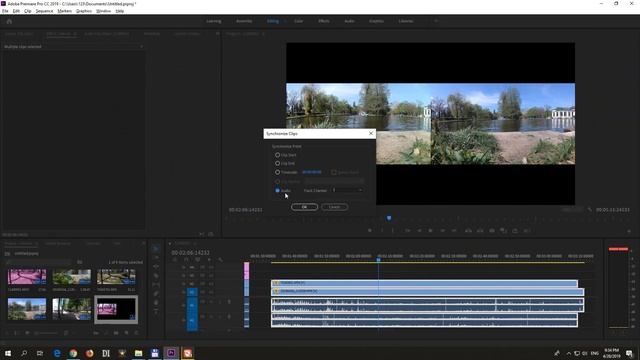The height and width of the screenshot is (360, 640).
Task: Export frame with the camera icon
Action: 492,231
